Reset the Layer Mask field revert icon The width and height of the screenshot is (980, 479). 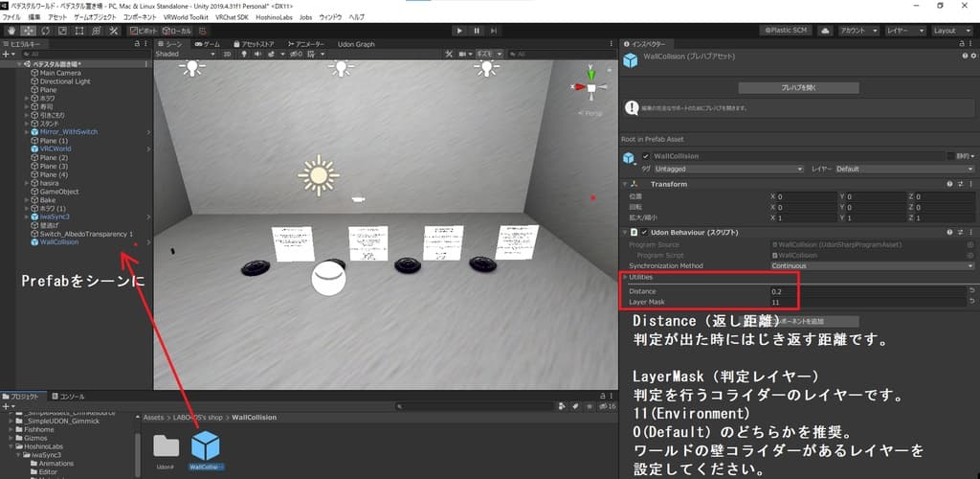pyautogui.click(x=970, y=302)
